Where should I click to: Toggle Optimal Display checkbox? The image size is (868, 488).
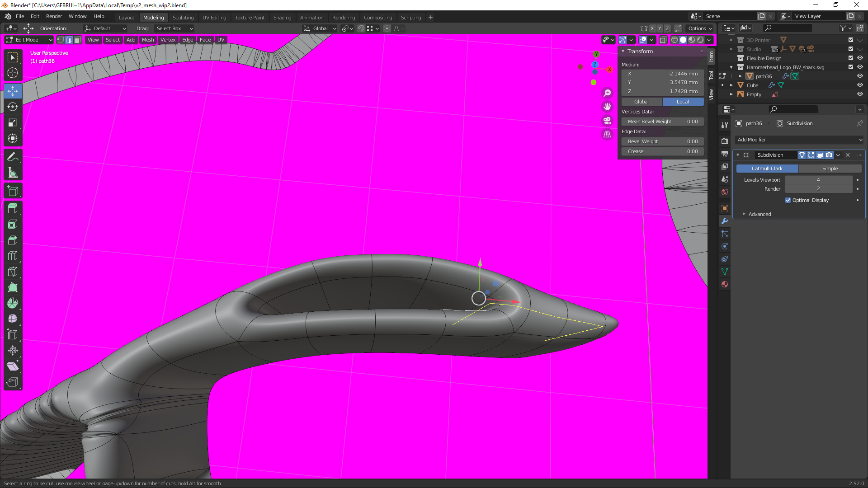coord(788,200)
